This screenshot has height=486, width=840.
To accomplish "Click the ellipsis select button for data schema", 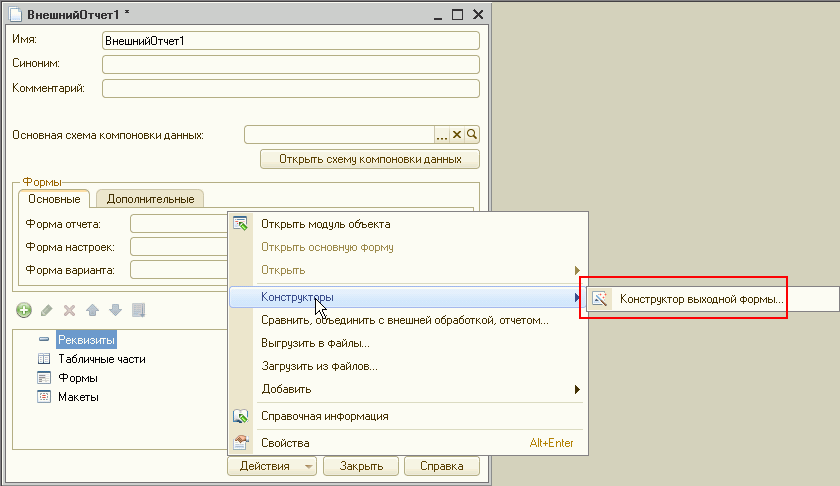I will click(x=441, y=134).
